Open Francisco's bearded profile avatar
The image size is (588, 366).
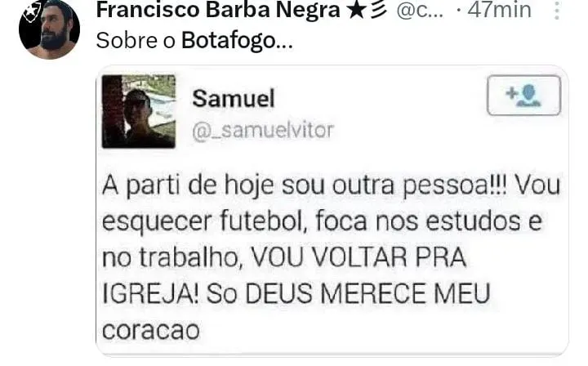coord(49,29)
